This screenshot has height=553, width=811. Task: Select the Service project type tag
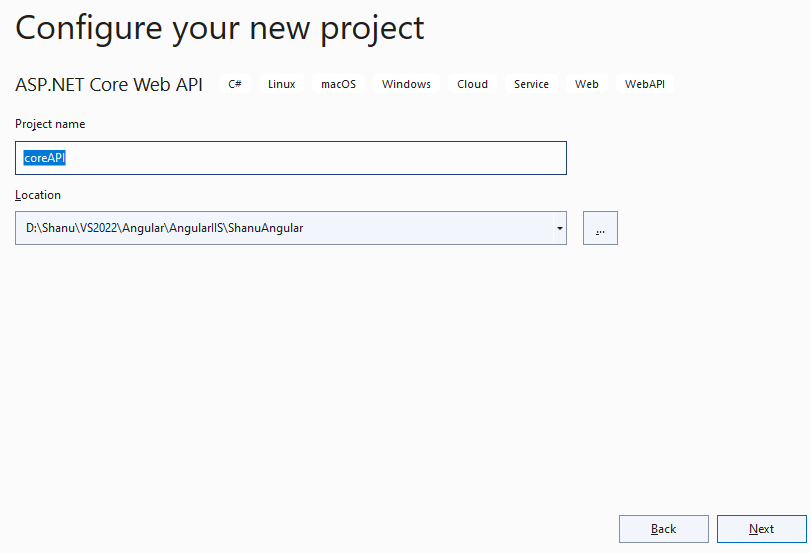click(531, 84)
